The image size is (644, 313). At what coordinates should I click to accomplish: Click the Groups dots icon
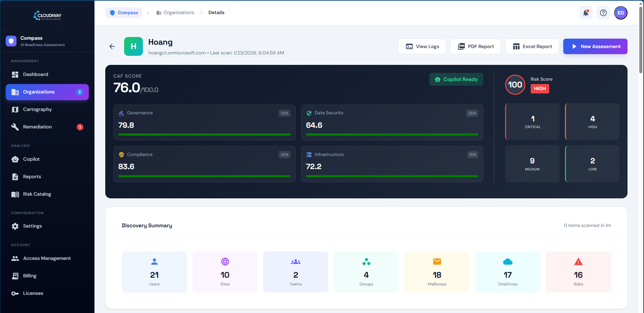366,262
